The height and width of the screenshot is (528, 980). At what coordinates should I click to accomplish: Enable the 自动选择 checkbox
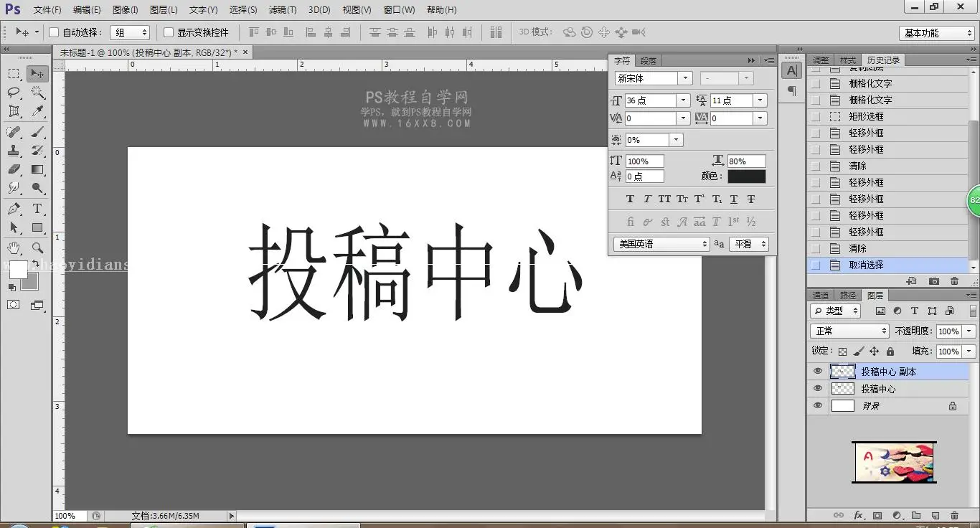pyautogui.click(x=54, y=32)
